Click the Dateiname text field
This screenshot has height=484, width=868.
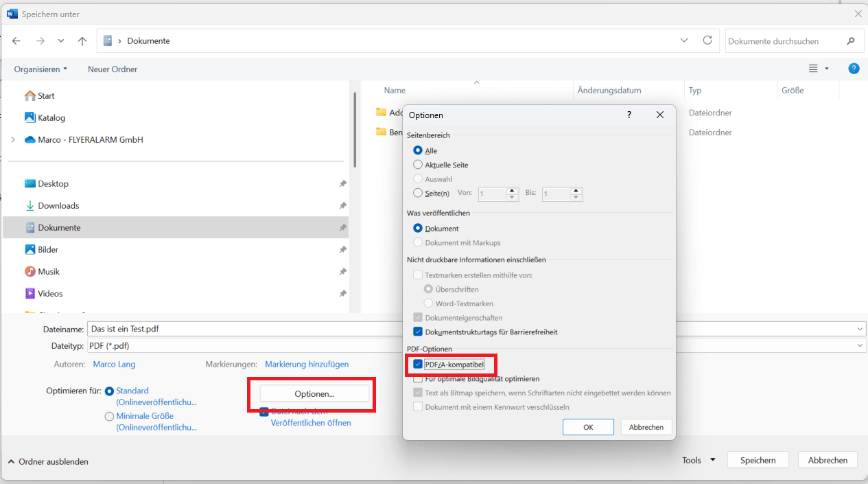coord(240,329)
